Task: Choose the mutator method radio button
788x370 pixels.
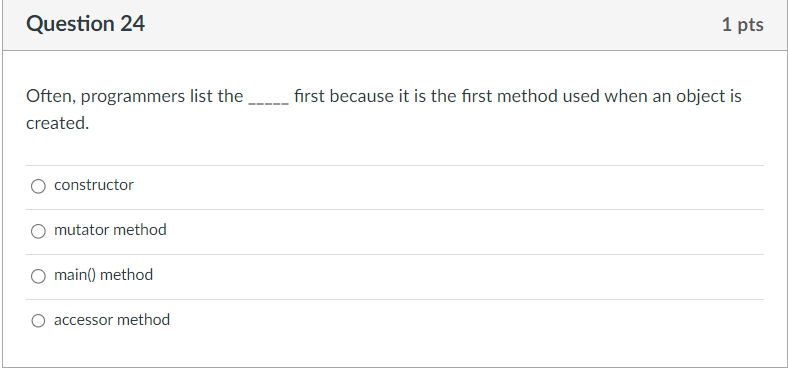Action: point(38,231)
